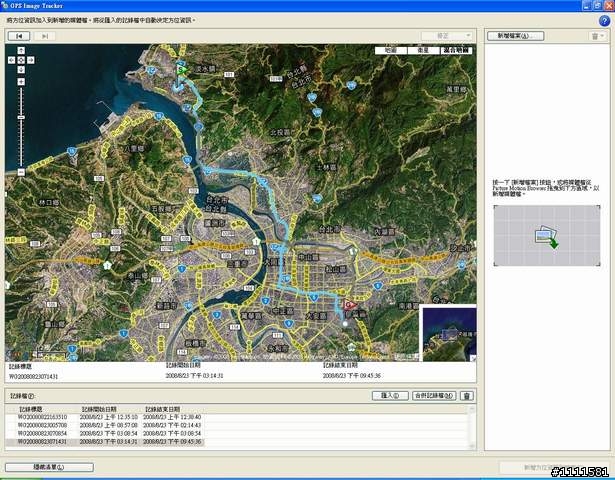Pan the map up
The image size is (615, 480).
(x=21, y=51)
